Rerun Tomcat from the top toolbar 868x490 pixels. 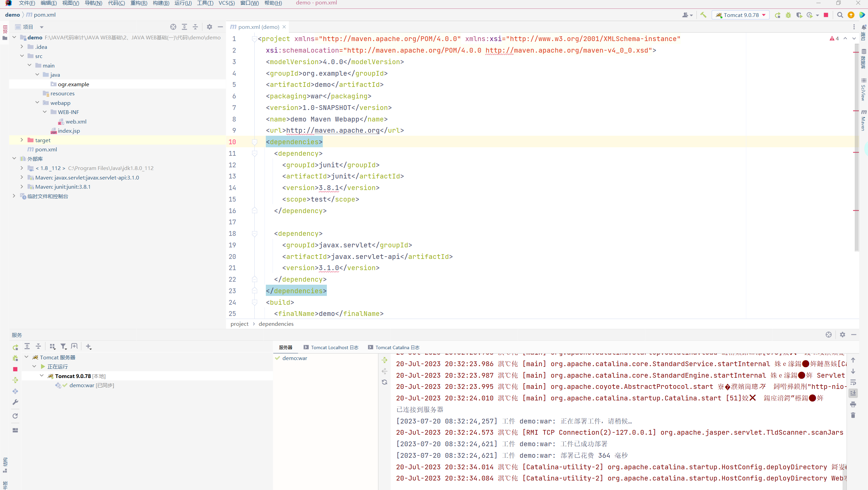(778, 15)
